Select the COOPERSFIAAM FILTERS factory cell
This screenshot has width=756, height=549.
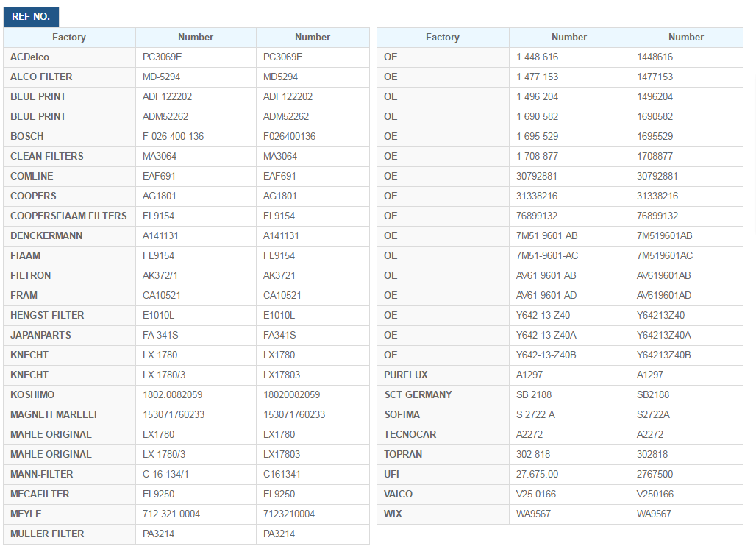pyautogui.click(x=69, y=216)
